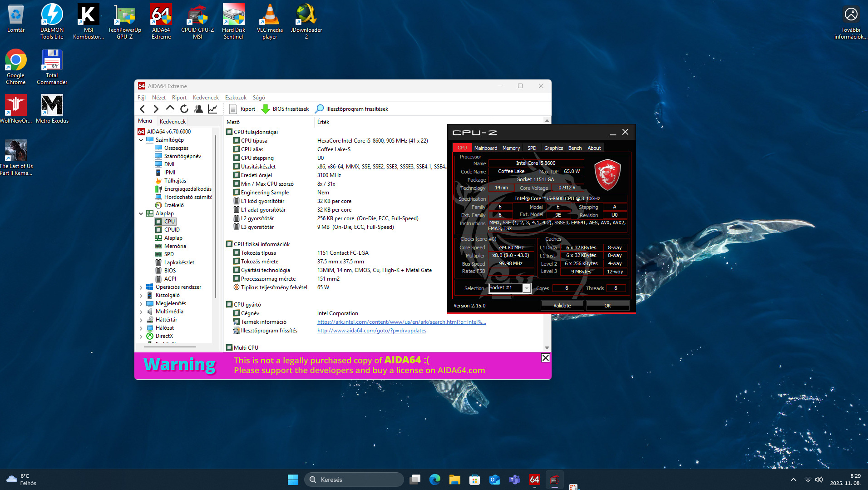Switch to CPU-Z Memory tab

[511, 148]
